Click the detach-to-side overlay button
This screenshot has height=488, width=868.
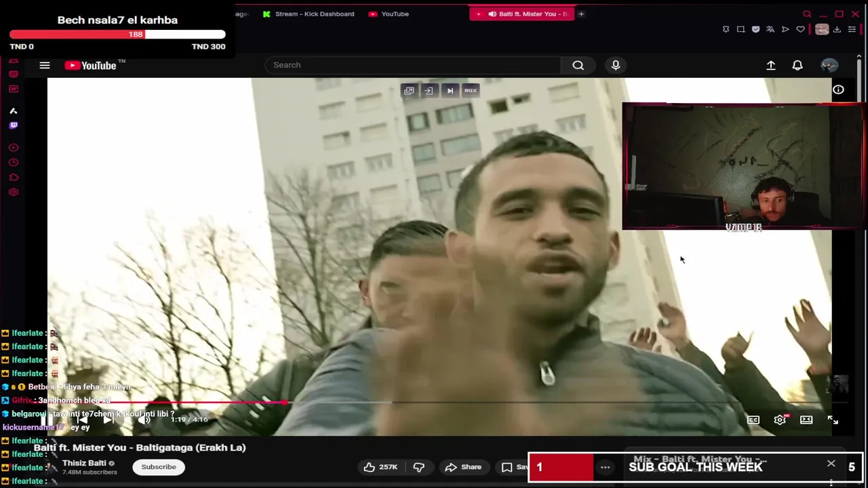(x=429, y=90)
